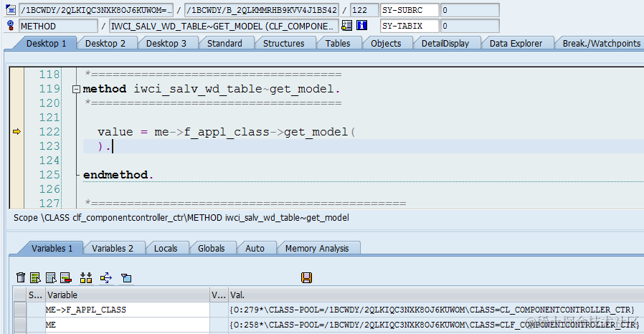The width and height of the screenshot is (644, 334).
Task: Open the Data Explorer tab
Action: click(516, 44)
